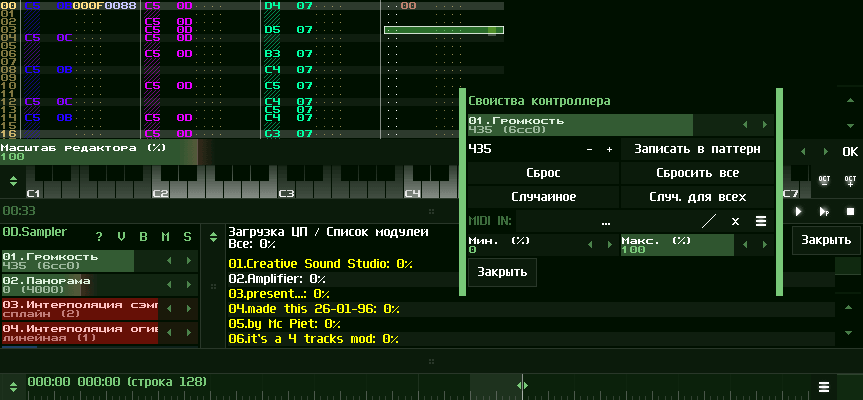Click the Случайное button
The image size is (863, 400).
click(543, 197)
